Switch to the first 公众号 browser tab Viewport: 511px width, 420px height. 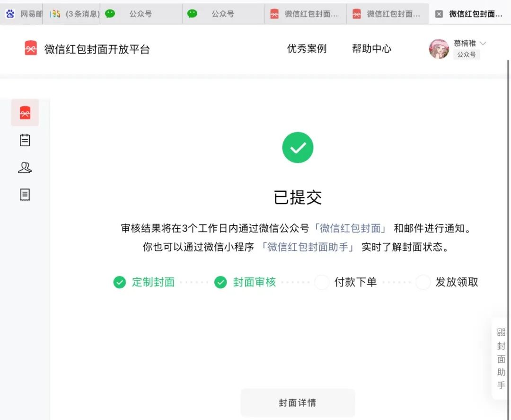coord(141,14)
